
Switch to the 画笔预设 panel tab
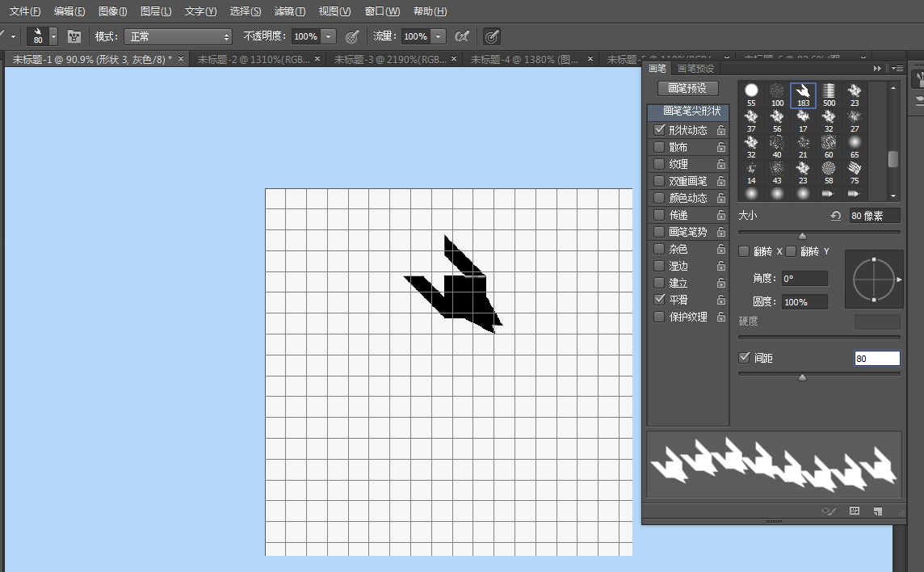click(696, 69)
